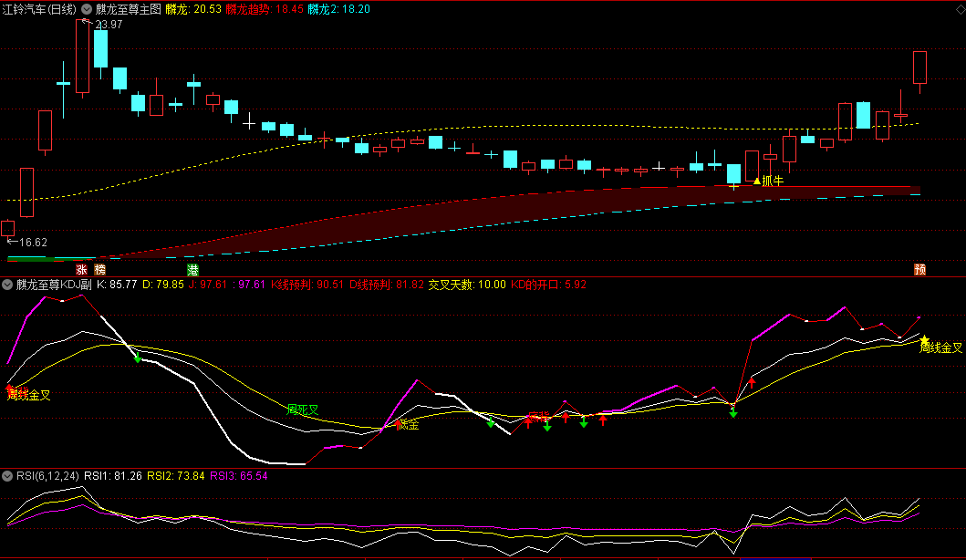Open the green 港 tag icon
966x560 pixels.
coord(192,270)
